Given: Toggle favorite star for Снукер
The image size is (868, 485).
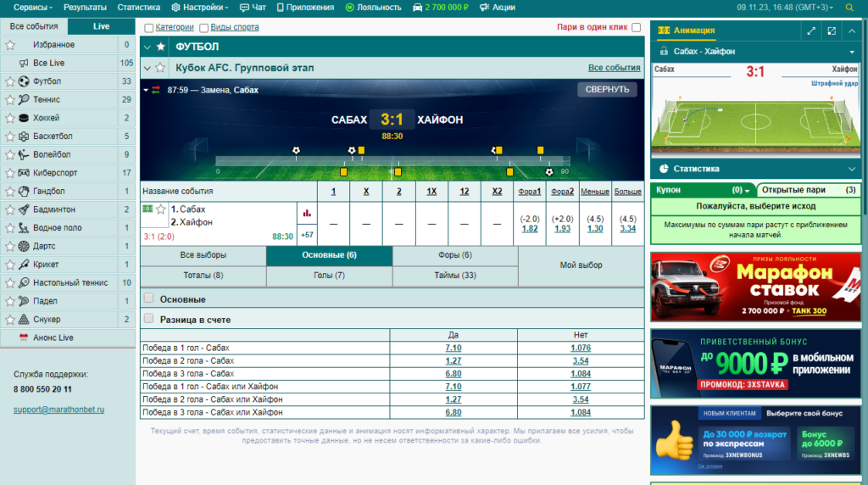Looking at the screenshot, I should click(10, 319).
